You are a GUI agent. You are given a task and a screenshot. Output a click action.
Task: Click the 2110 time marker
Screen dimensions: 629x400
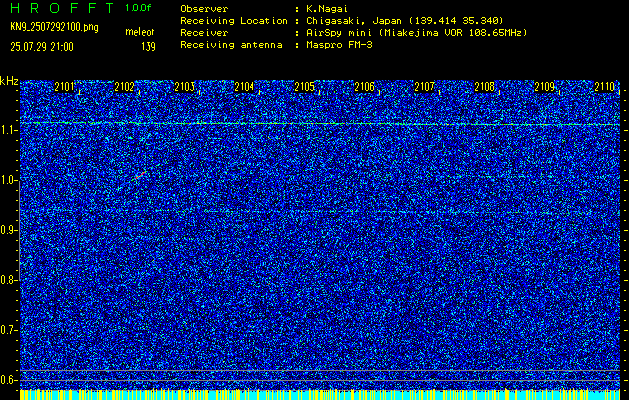(x=605, y=87)
